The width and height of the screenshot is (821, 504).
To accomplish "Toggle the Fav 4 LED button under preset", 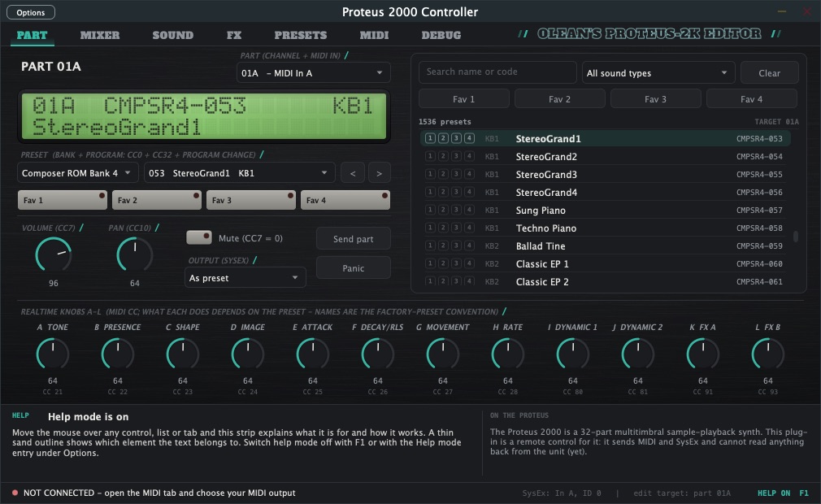I will [x=345, y=200].
